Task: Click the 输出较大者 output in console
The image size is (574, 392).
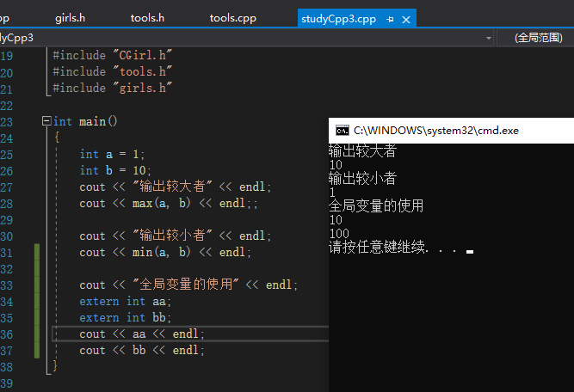Action: 362,150
